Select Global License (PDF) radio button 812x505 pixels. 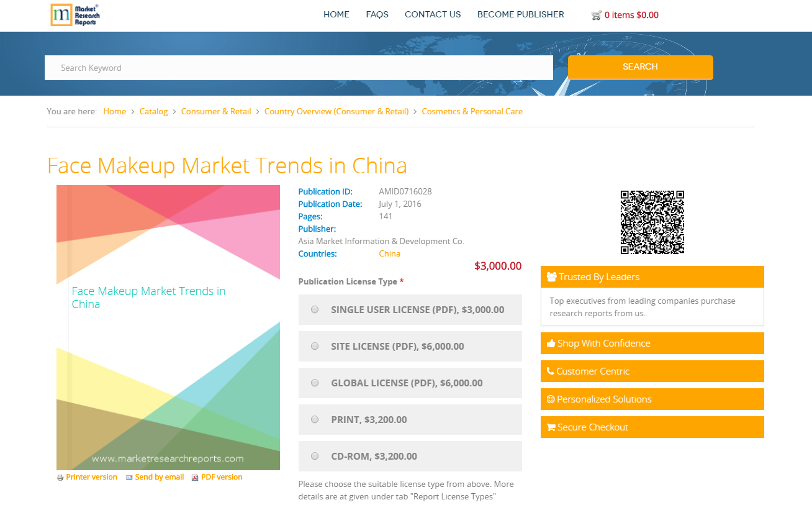tap(315, 383)
